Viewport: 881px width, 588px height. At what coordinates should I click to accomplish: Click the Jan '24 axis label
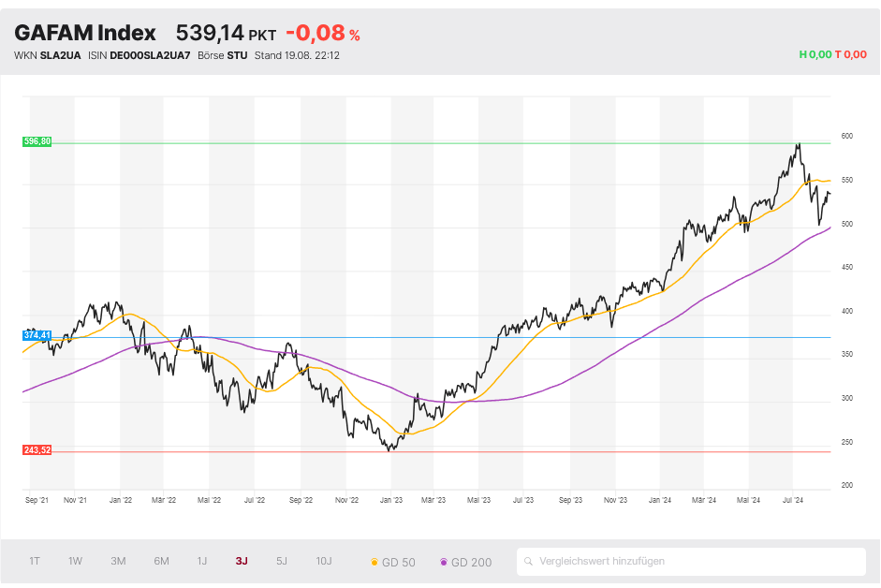660,500
